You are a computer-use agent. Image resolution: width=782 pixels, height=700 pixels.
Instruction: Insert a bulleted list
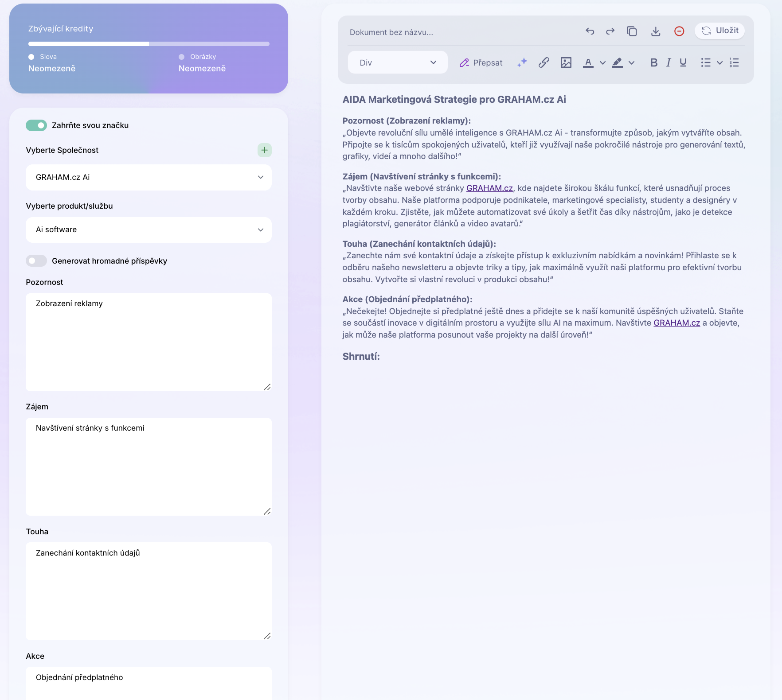706,62
